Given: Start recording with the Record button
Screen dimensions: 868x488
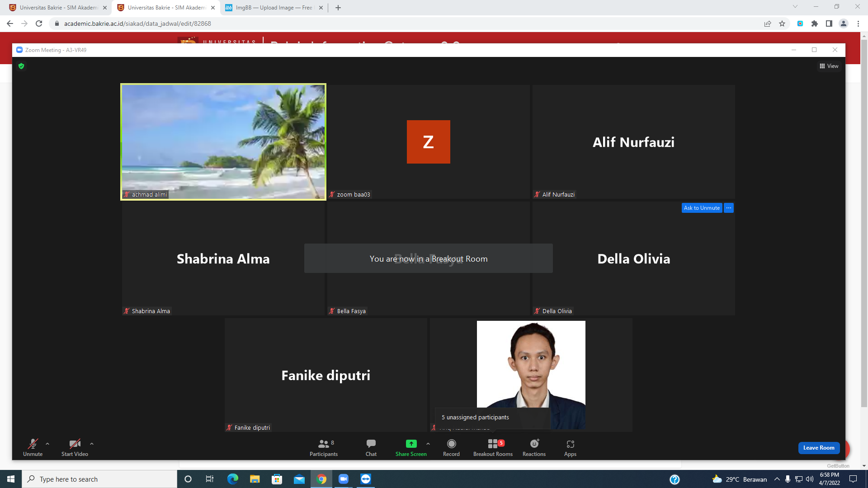Looking at the screenshot, I should [x=451, y=447].
